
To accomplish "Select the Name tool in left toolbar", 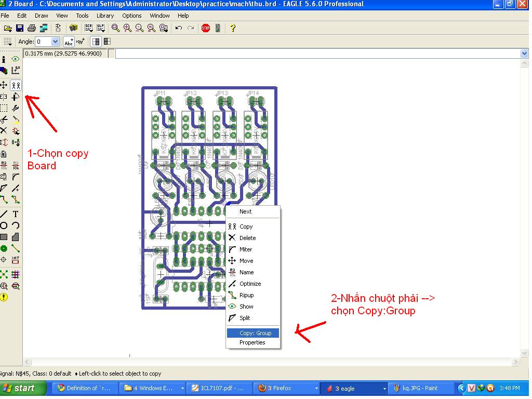I will (4, 166).
